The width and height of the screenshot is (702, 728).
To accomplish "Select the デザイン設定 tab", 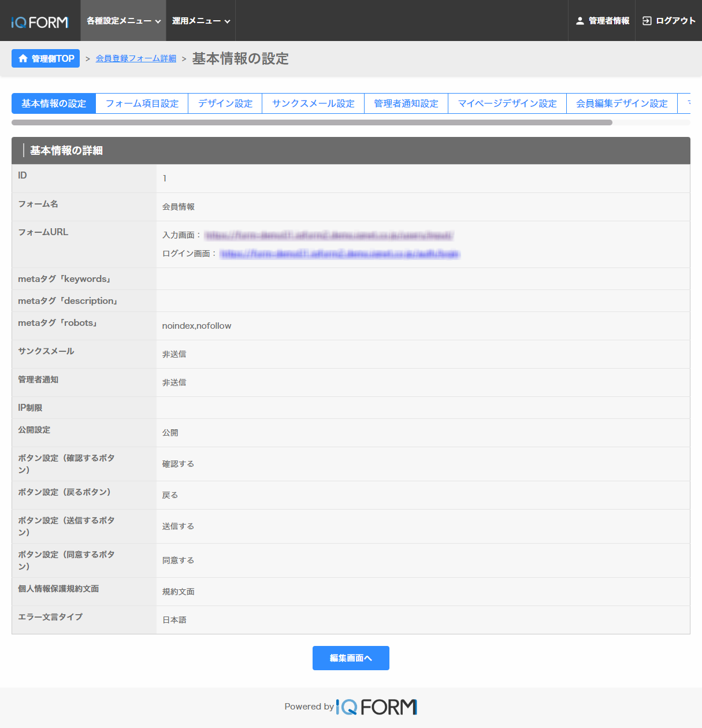I will [x=225, y=103].
